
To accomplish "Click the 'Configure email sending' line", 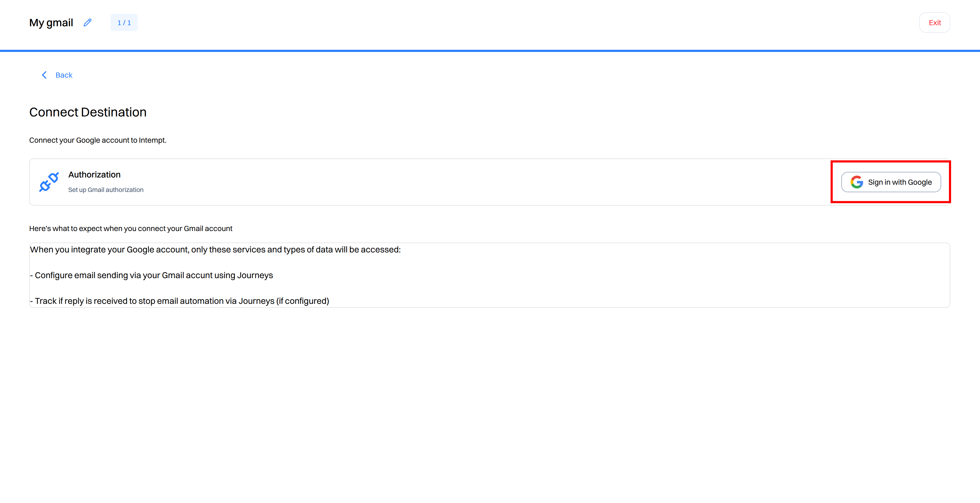I will pyautogui.click(x=151, y=275).
